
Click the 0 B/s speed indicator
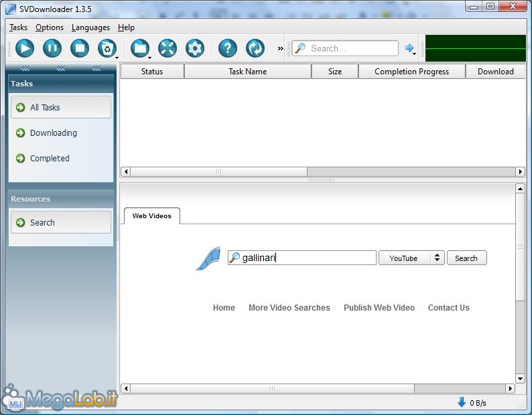click(478, 403)
